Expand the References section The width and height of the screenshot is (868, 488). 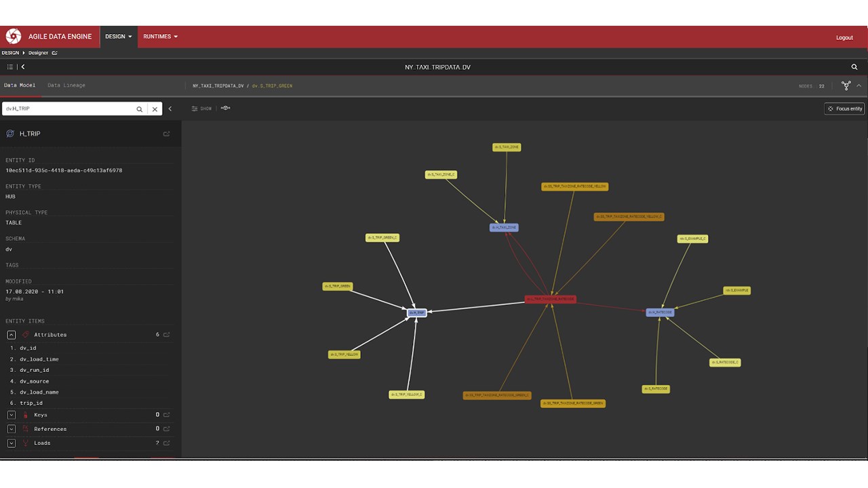pyautogui.click(x=11, y=428)
